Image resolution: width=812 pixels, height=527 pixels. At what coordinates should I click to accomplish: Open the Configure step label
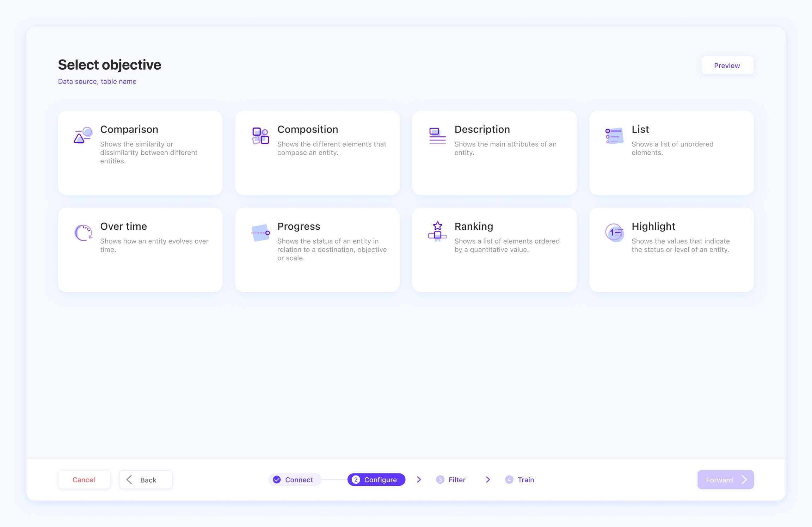click(x=380, y=479)
